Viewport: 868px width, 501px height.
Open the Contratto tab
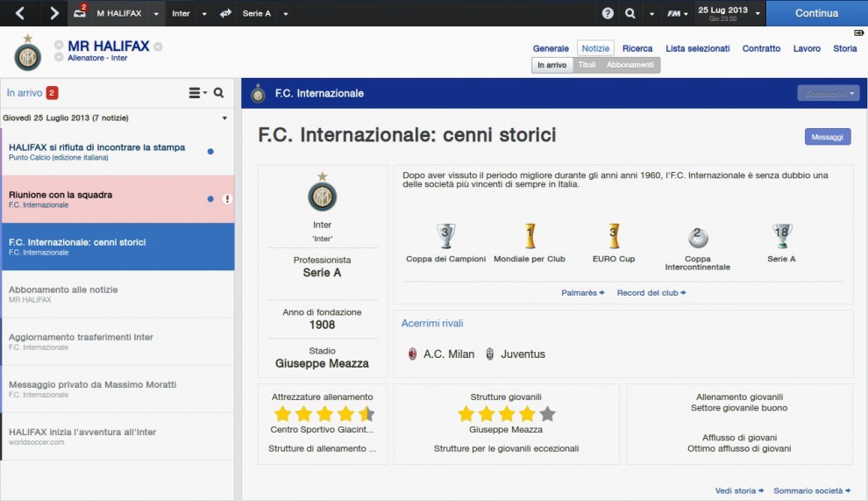[x=761, y=48]
